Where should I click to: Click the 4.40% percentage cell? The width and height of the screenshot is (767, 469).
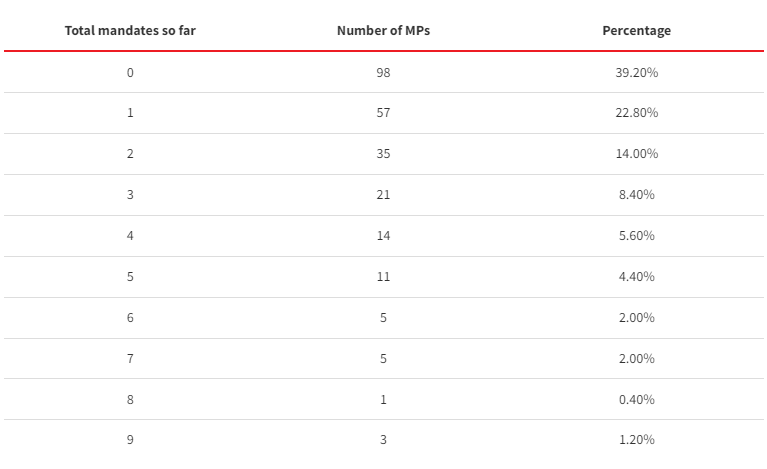coord(636,276)
